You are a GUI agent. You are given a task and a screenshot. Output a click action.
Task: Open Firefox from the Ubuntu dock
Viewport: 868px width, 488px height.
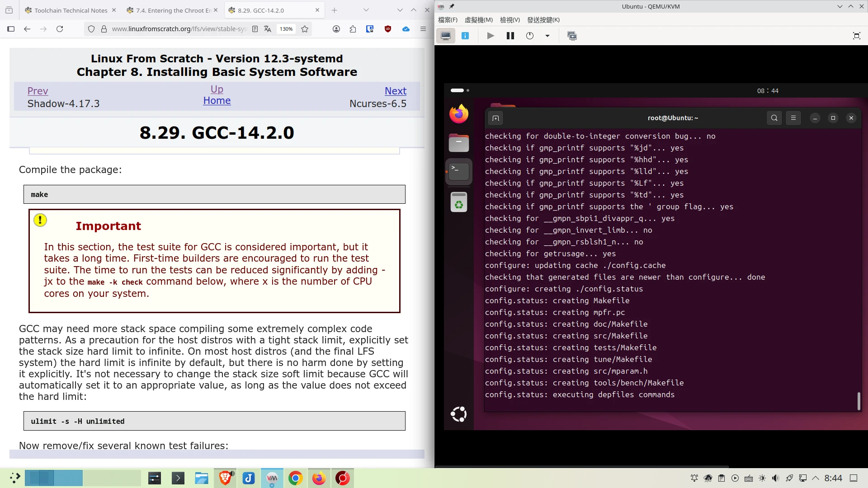[458, 114]
